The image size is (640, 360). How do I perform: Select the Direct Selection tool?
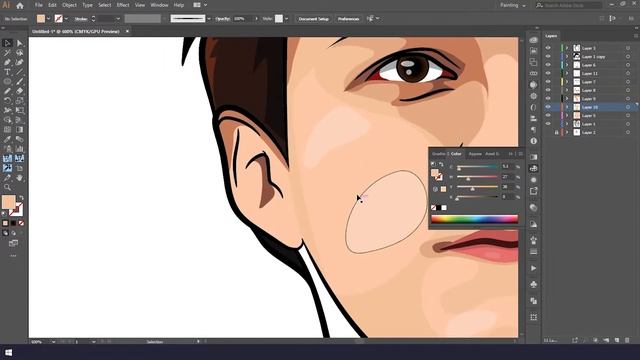point(19,43)
